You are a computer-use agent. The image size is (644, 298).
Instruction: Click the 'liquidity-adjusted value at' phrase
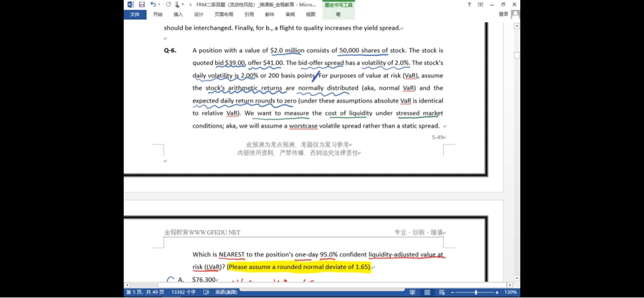coord(406,255)
